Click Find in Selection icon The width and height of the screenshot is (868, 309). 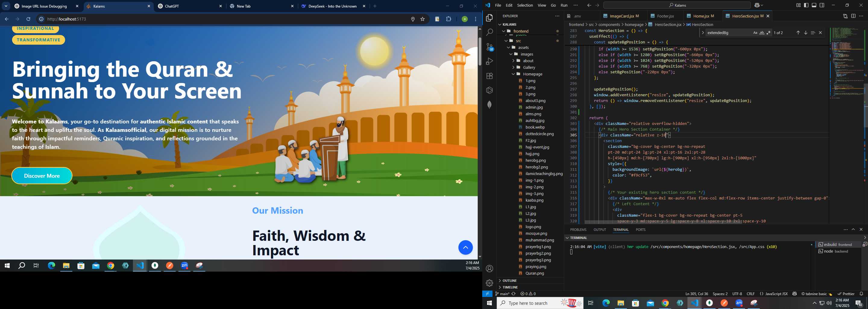(x=813, y=33)
